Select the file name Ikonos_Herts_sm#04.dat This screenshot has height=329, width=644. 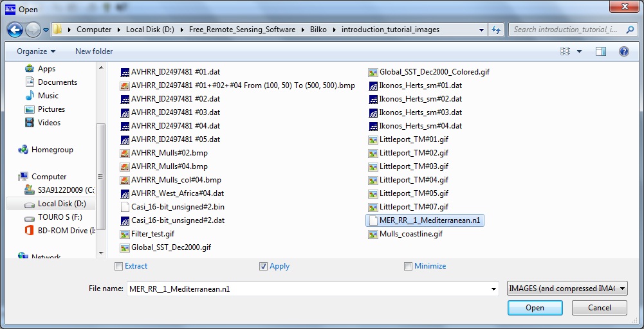click(x=421, y=126)
